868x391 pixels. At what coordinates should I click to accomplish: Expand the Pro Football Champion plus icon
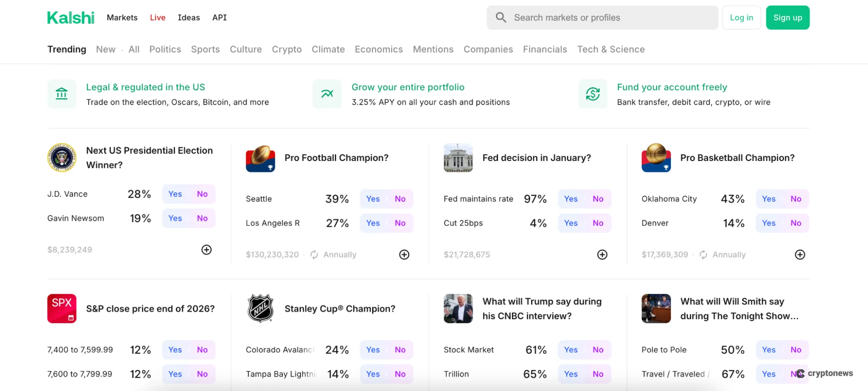[x=404, y=255]
